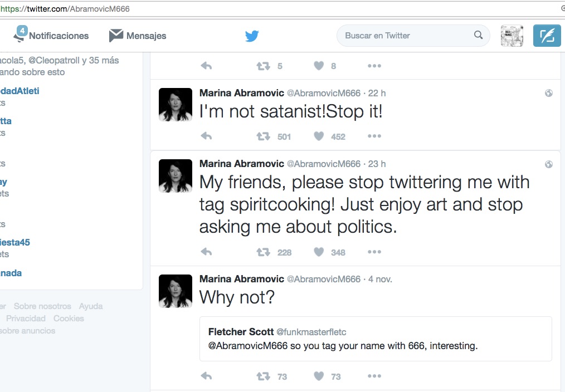Open the profile avatar menu in the top bar
Image resolution: width=565 pixels, height=392 pixels.
[x=511, y=36]
